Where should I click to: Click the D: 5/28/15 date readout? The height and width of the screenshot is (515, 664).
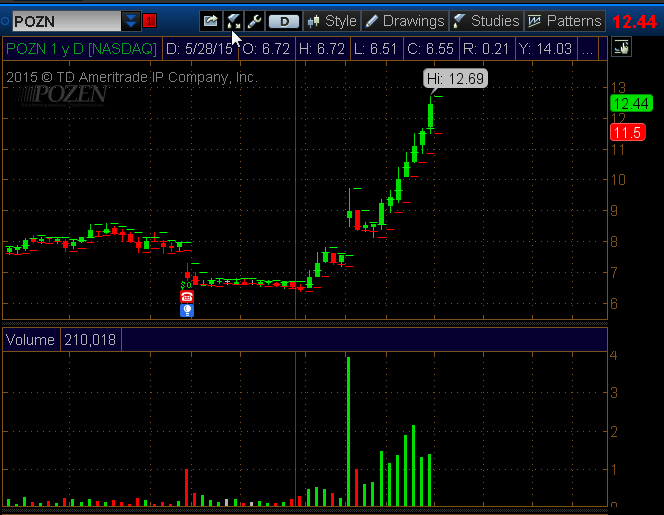(x=199, y=49)
